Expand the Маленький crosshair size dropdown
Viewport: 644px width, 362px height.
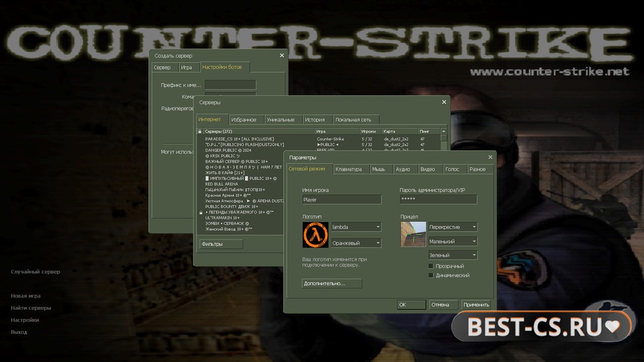tap(452, 241)
